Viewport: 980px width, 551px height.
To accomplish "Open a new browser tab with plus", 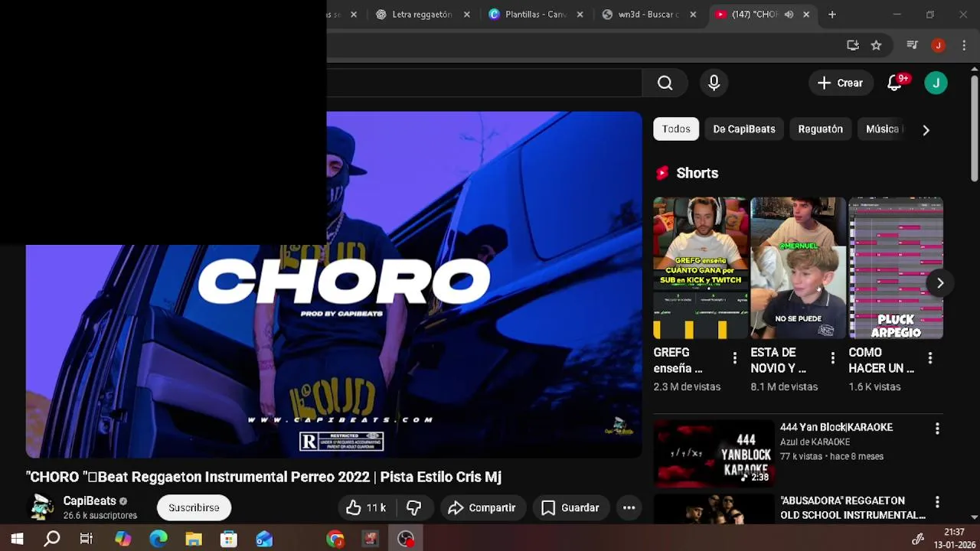I will click(831, 15).
